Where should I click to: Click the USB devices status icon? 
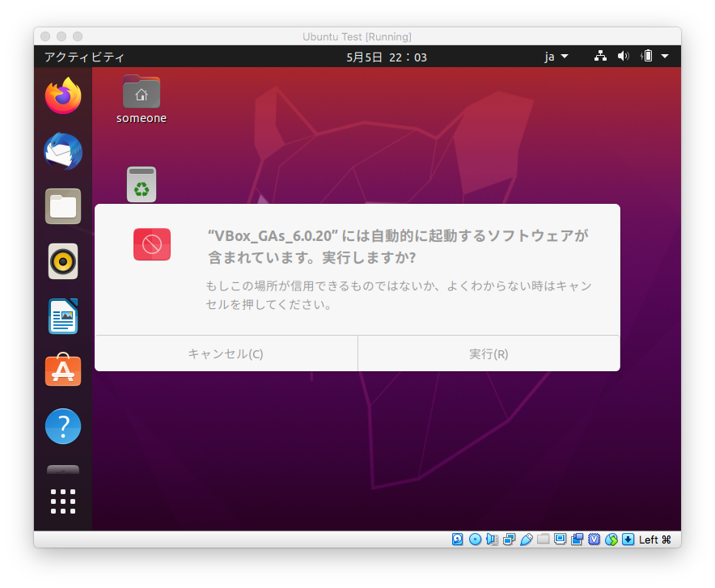pyautogui.click(x=527, y=539)
